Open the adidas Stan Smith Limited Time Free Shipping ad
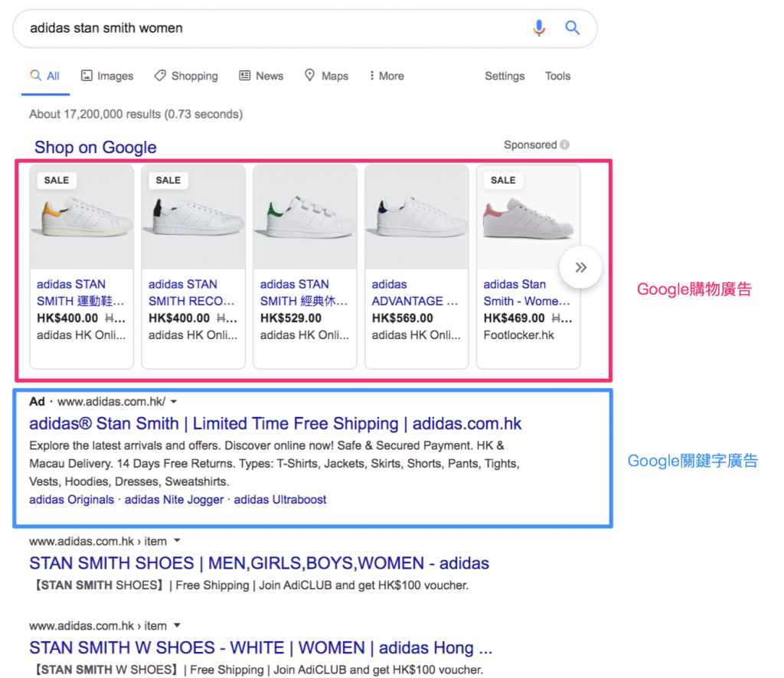This screenshot has height=678, width=784. [276, 424]
